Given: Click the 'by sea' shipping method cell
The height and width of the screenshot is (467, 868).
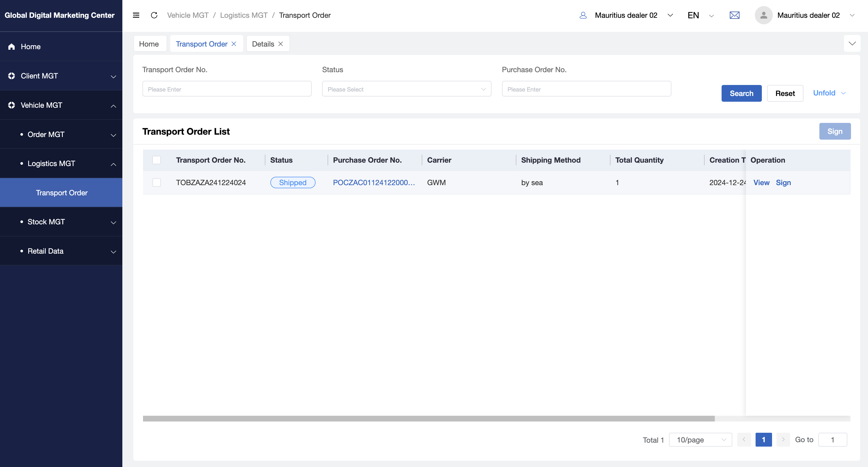Looking at the screenshot, I should click(x=532, y=182).
